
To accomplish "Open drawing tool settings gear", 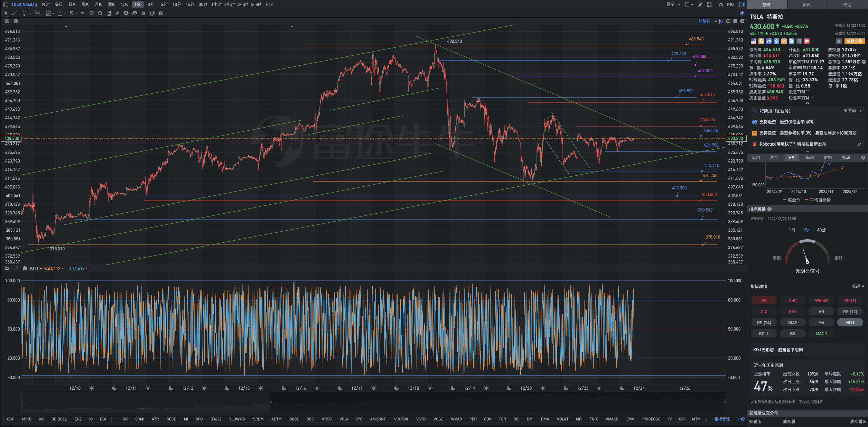I will pos(161,13).
